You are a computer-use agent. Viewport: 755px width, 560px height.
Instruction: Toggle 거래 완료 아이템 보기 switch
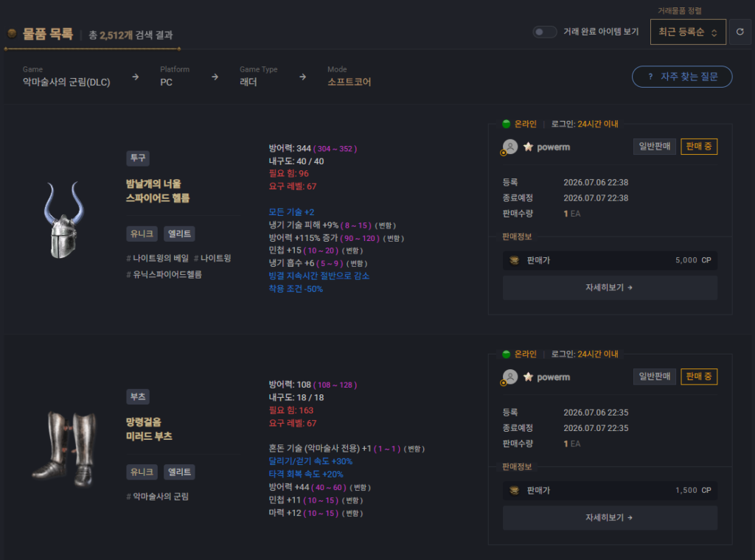point(545,32)
